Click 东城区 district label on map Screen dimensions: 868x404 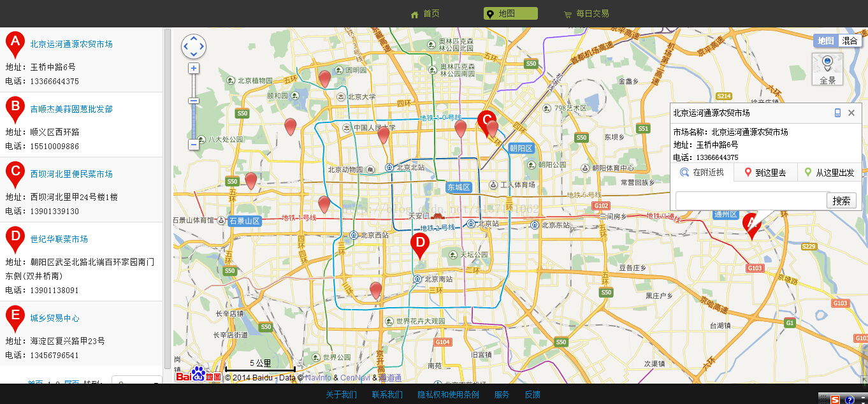(x=458, y=187)
